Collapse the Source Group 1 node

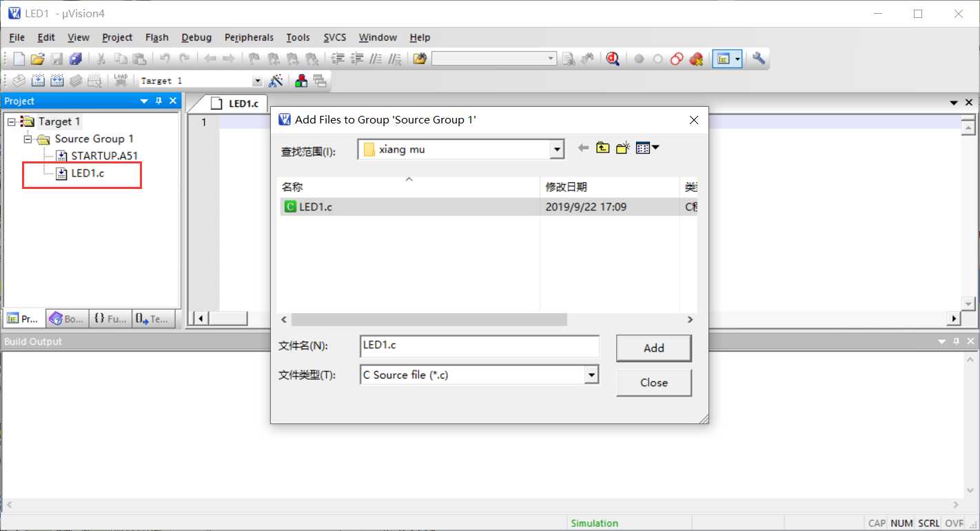[28, 139]
